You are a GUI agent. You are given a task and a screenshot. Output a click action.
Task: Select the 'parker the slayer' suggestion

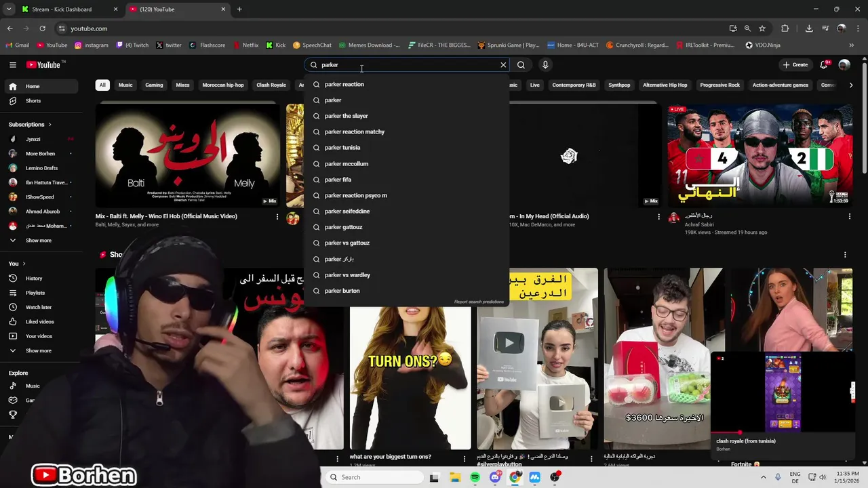point(407,116)
